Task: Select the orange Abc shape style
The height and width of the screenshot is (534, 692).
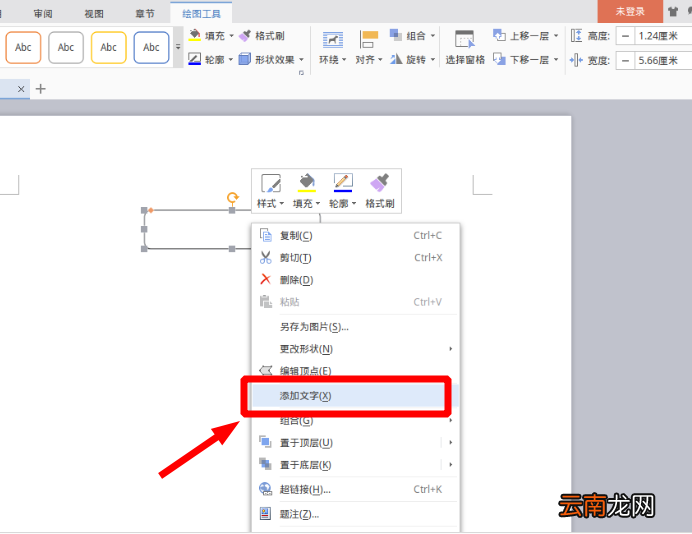Action: [23, 47]
